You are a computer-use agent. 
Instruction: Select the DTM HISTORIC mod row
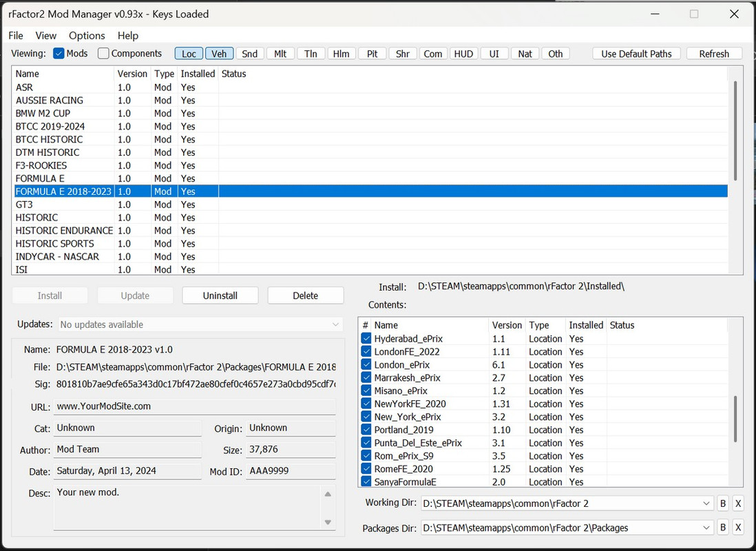pos(370,152)
